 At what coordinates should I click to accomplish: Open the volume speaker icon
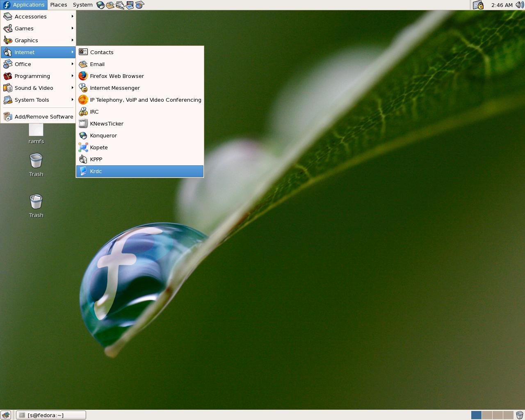tap(519, 5)
